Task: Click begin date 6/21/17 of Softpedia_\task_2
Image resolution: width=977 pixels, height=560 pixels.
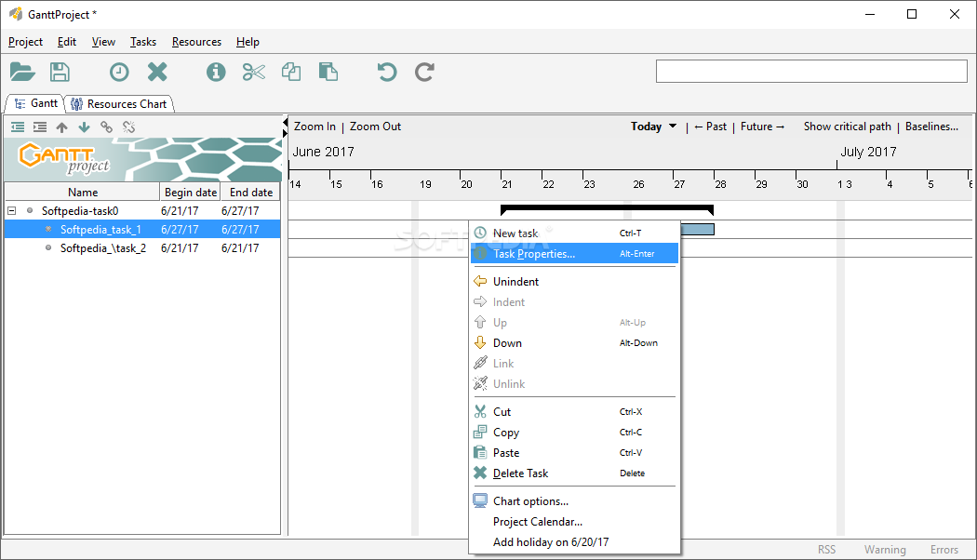Action: pos(180,248)
